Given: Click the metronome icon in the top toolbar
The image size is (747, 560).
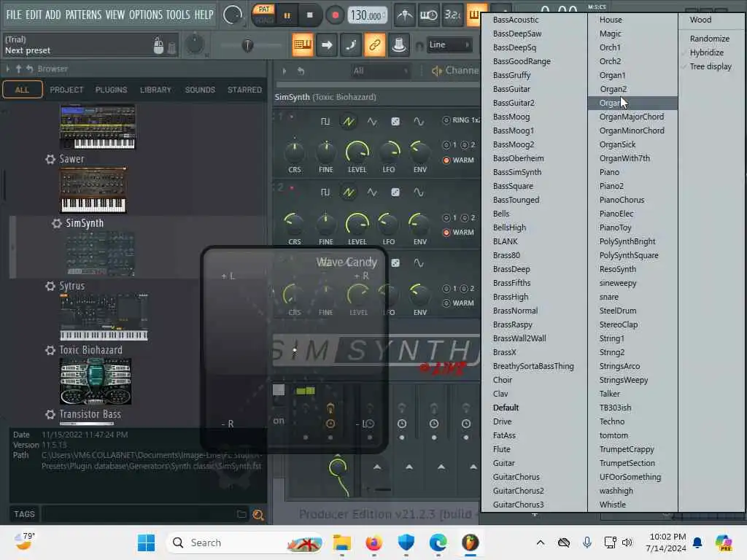Looking at the screenshot, I should (405, 15).
